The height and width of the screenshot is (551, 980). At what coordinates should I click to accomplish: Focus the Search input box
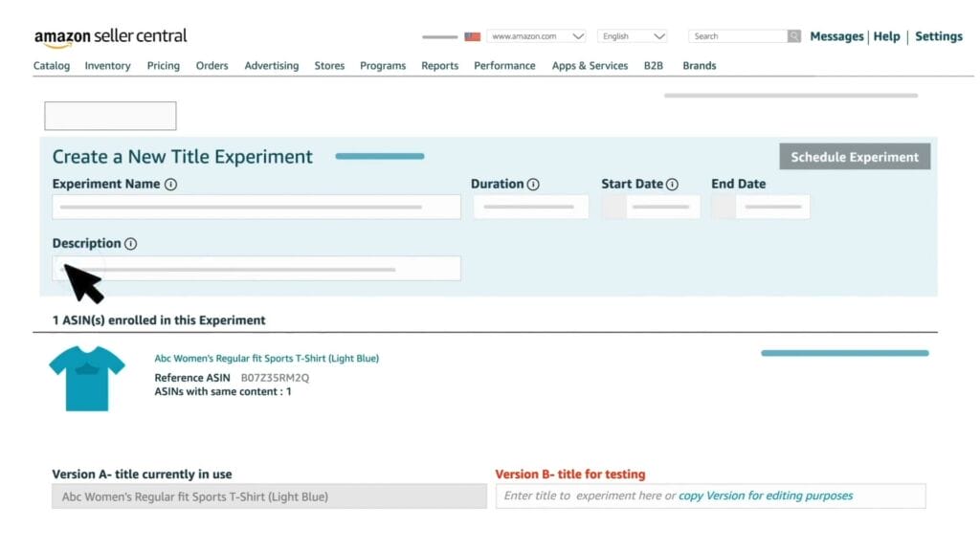click(738, 36)
